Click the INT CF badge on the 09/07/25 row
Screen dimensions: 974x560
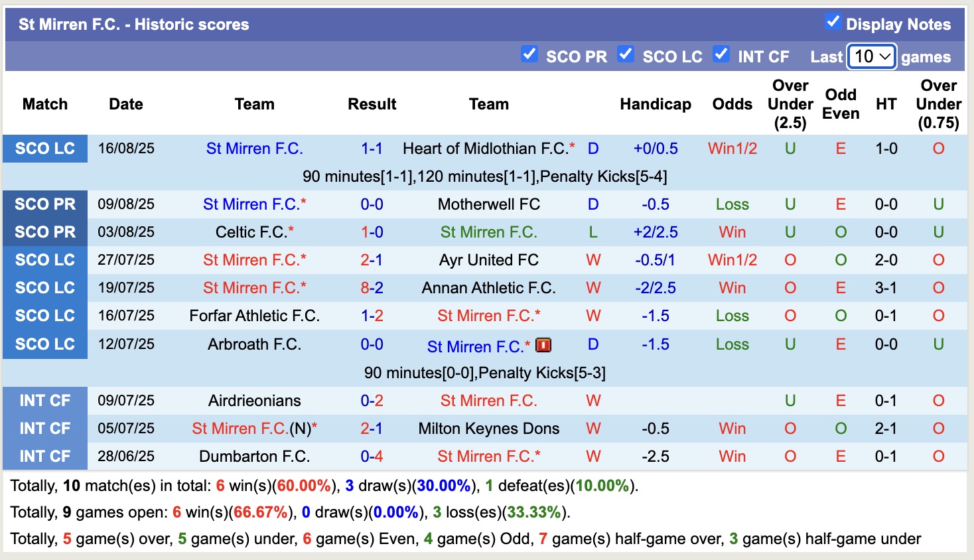pos(44,400)
